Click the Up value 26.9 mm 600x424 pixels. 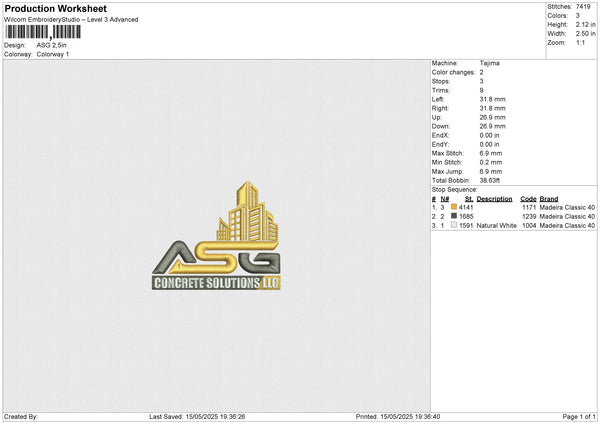point(492,117)
